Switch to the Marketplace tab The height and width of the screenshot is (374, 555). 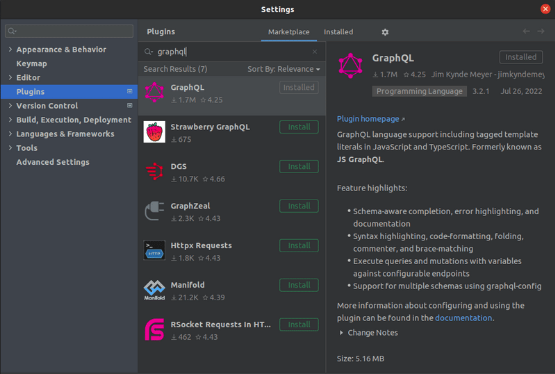point(288,32)
